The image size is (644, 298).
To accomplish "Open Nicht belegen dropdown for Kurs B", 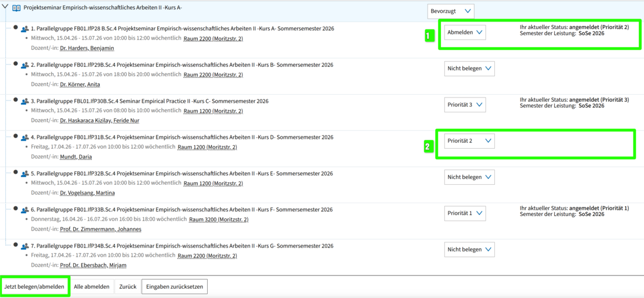I will pos(469,69).
